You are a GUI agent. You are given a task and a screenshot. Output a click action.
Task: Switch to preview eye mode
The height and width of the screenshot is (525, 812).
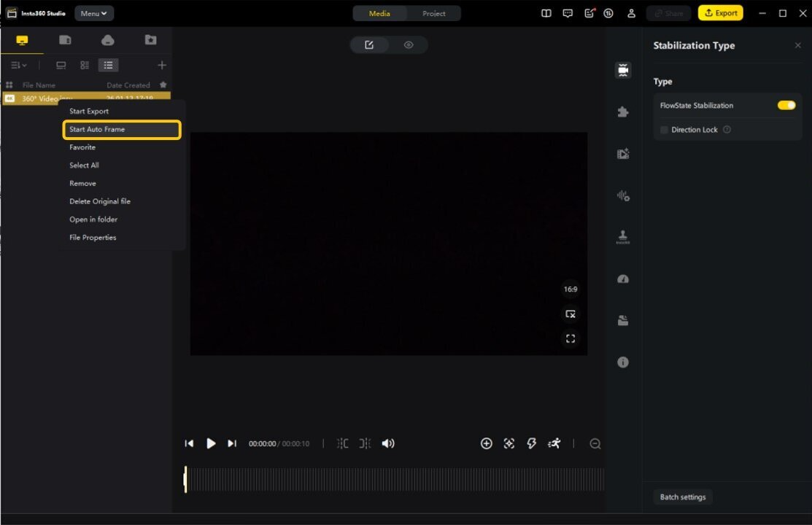(x=409, y=45)
